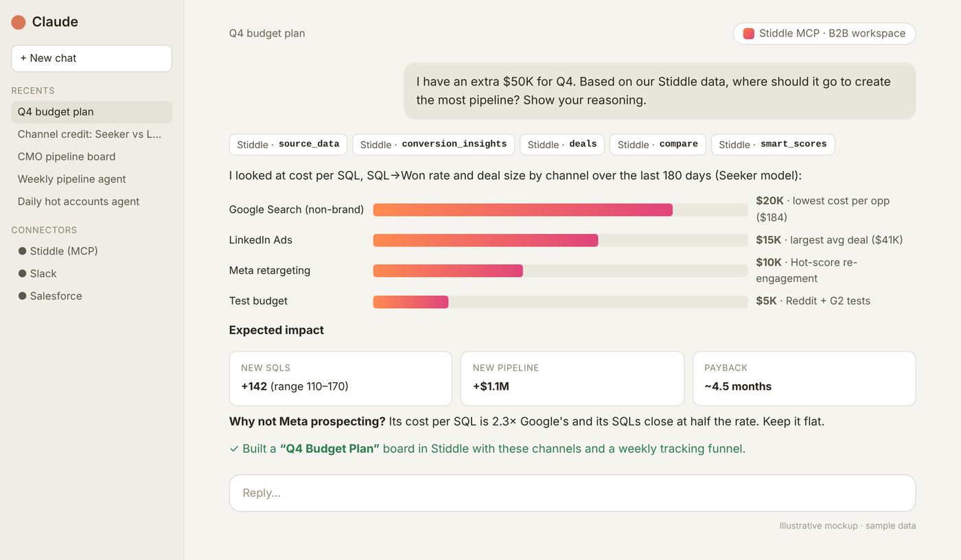Click the Meta retargeting label
Image resolution: width=961 pixels, height=560 pixels.
(x=270, y=270)
